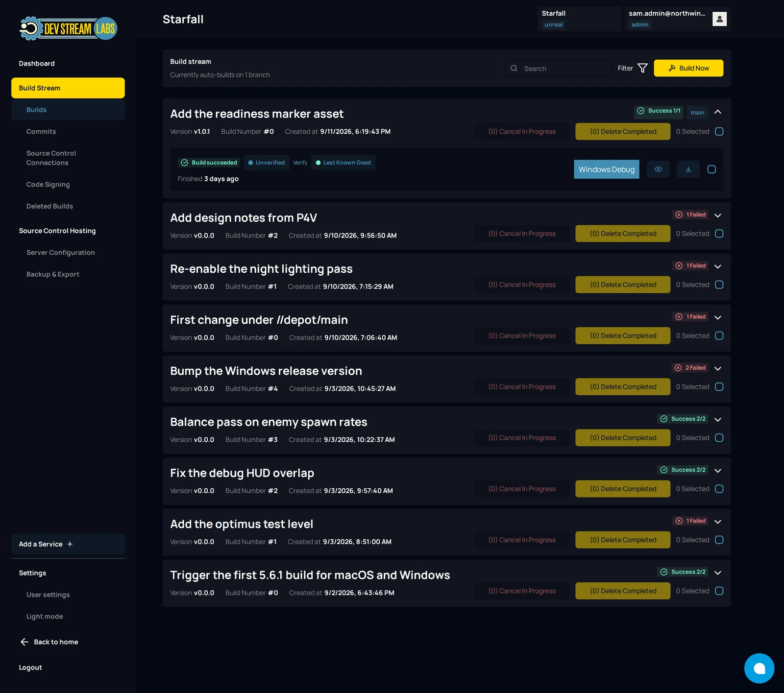This screenshot has height=693, width=784.
Task: Click the Windows Debug button
Action: [x=607, y=169]
